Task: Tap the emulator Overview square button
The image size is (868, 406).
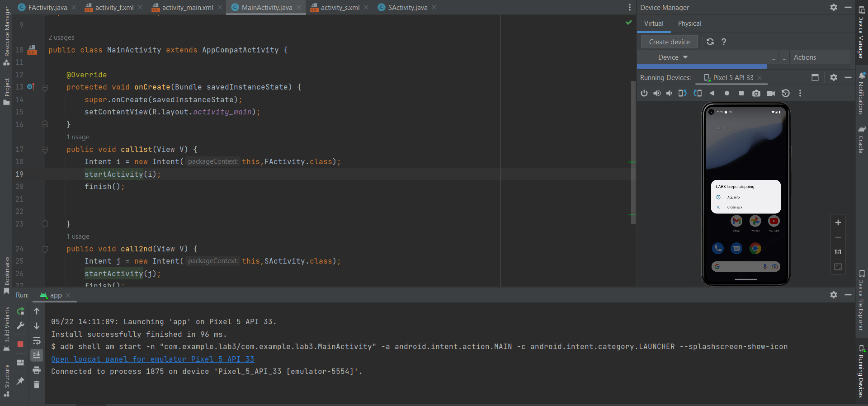Action: click(741, 93)
